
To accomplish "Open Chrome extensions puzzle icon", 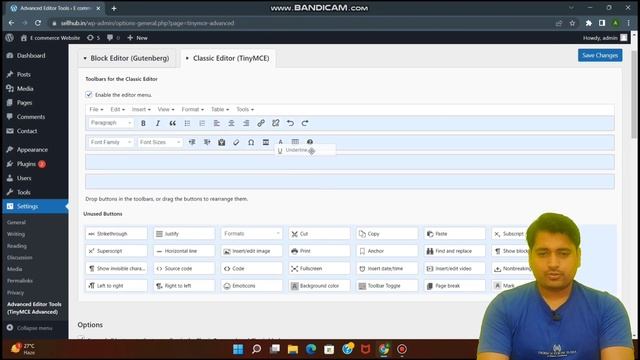I will click(588, 23).
